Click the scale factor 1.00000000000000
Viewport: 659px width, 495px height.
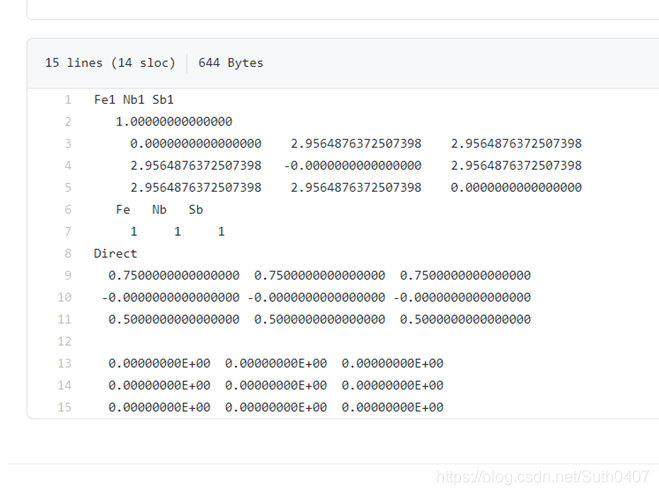tap(174, 122)
